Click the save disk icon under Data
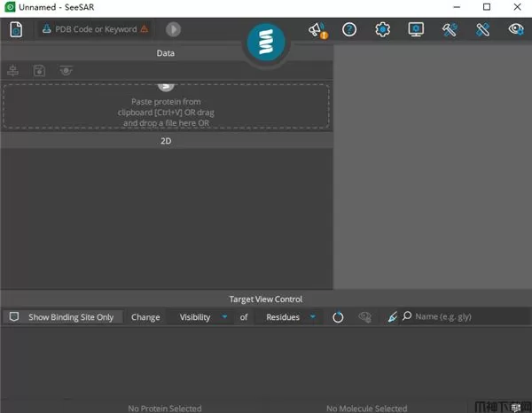 (x=39, y=71)
